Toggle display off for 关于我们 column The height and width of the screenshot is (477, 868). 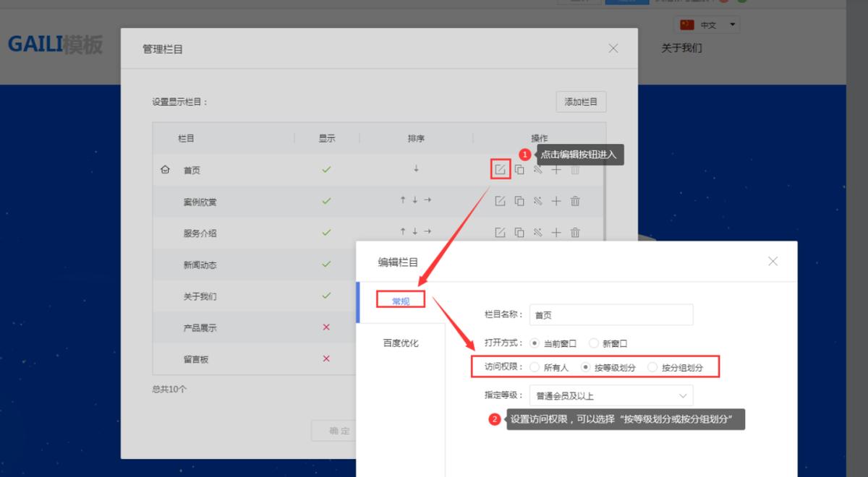(326, 296)
